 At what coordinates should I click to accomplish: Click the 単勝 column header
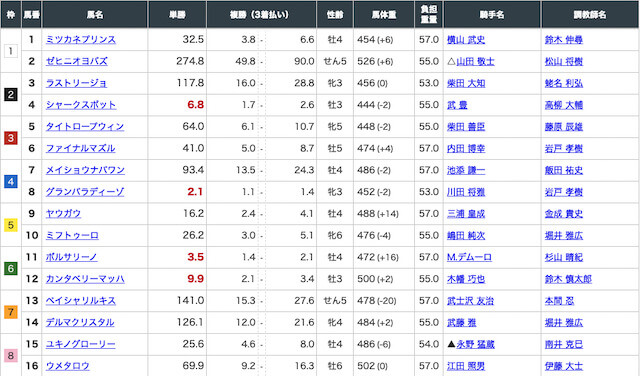click(x=177, y=15)
